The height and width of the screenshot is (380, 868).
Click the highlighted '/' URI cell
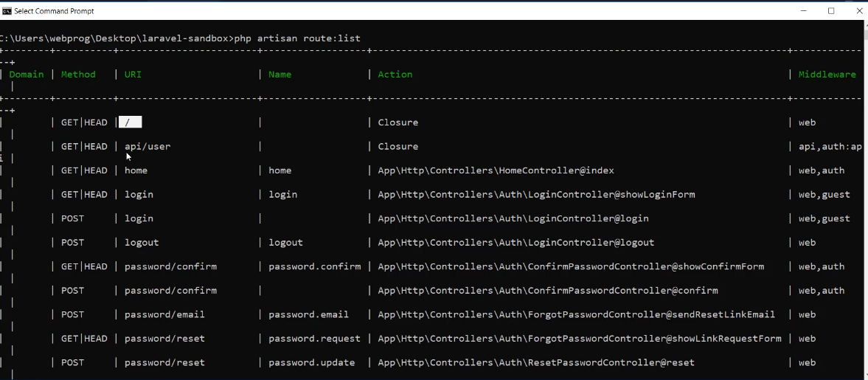[x=130, y=122]
